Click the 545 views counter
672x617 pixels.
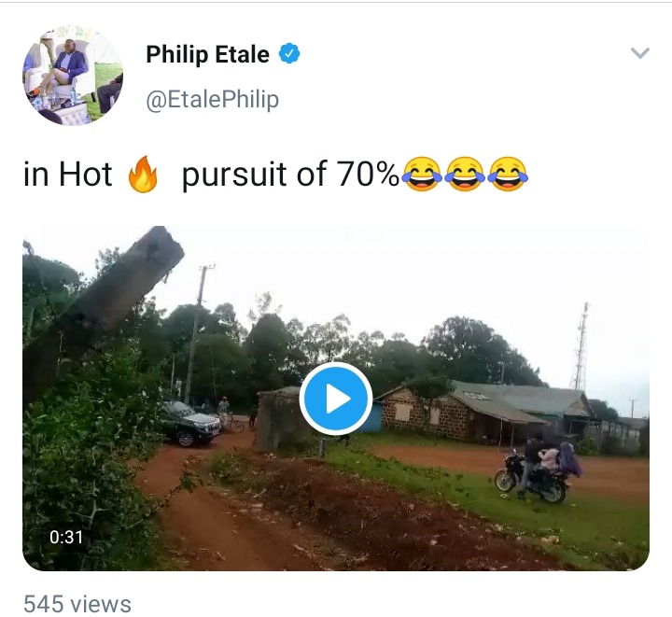coord(77,604)
